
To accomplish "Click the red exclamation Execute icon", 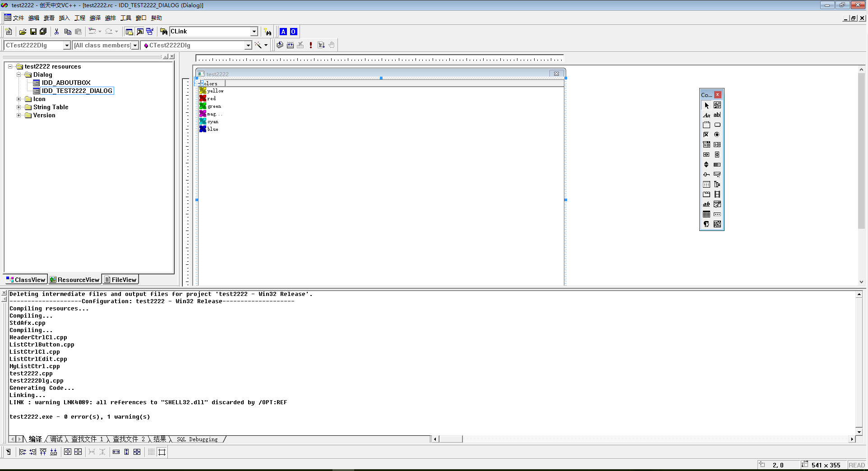I will 311,45.
